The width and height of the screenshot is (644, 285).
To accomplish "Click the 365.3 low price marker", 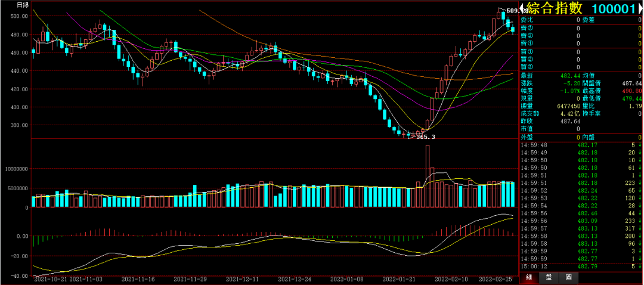I will pyautogui.click(x=426, y=137).
